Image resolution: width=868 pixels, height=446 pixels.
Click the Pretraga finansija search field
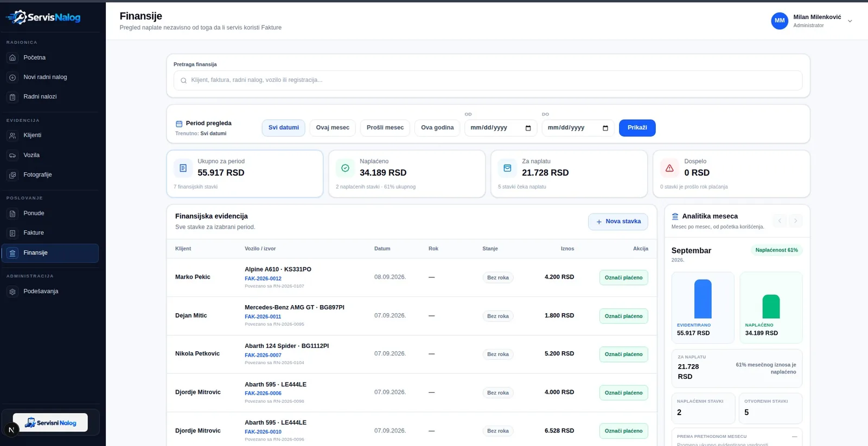(488, 80)
